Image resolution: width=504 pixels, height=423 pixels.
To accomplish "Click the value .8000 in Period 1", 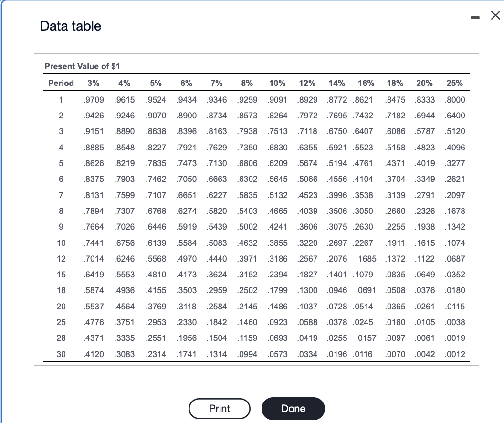I will click(455, 99).
